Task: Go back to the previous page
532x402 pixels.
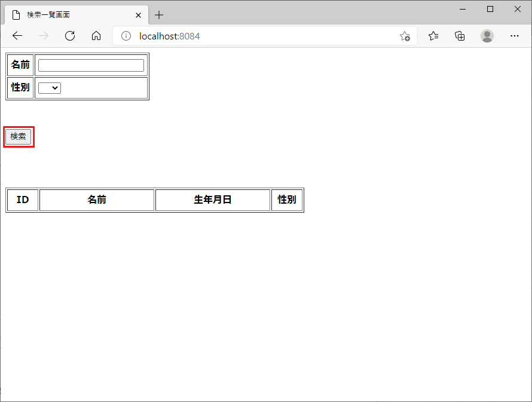Action: point(17,36)
